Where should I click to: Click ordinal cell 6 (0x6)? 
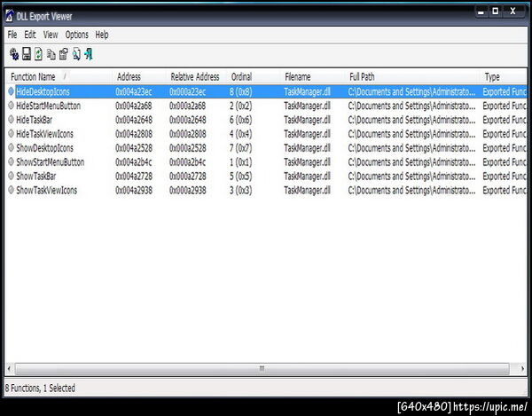coord(240,120)
